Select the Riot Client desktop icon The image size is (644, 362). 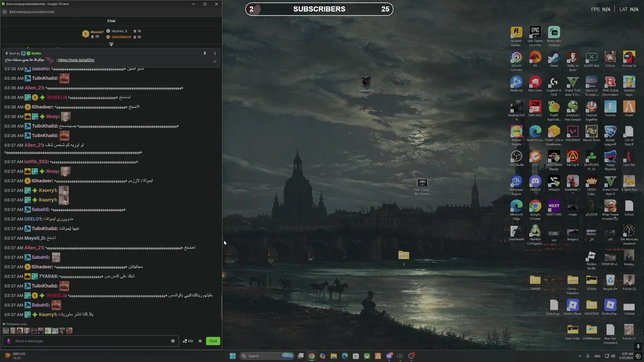[x=535, y=84]
